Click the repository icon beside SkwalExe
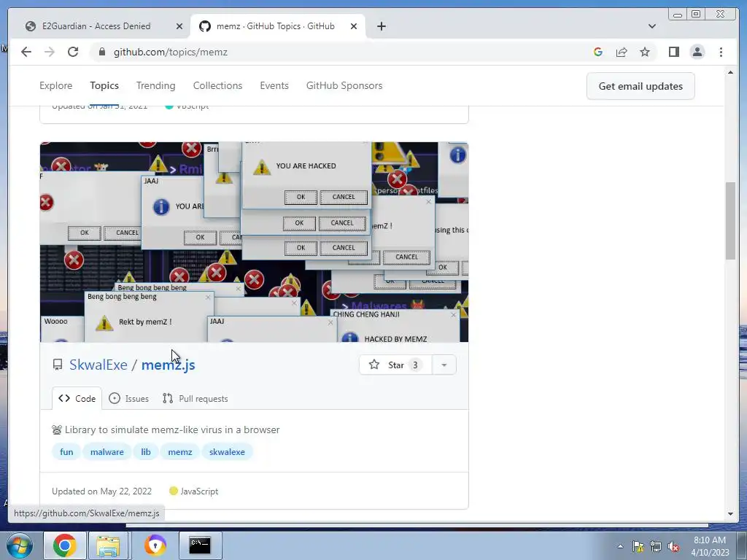The image size is (747, 560). point(58,365)
